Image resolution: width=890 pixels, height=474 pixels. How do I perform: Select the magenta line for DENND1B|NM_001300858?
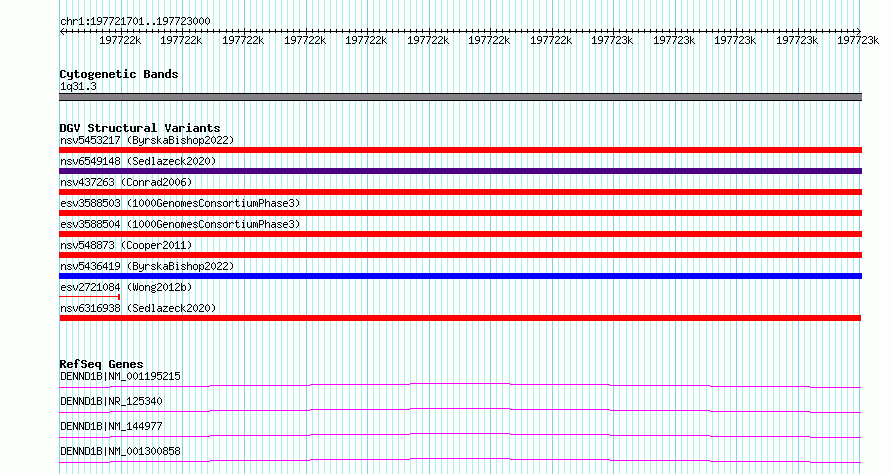pos(460,460)
